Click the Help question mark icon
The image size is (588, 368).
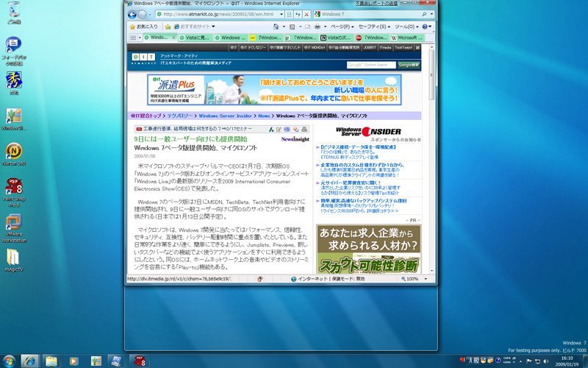pos(425,26)
